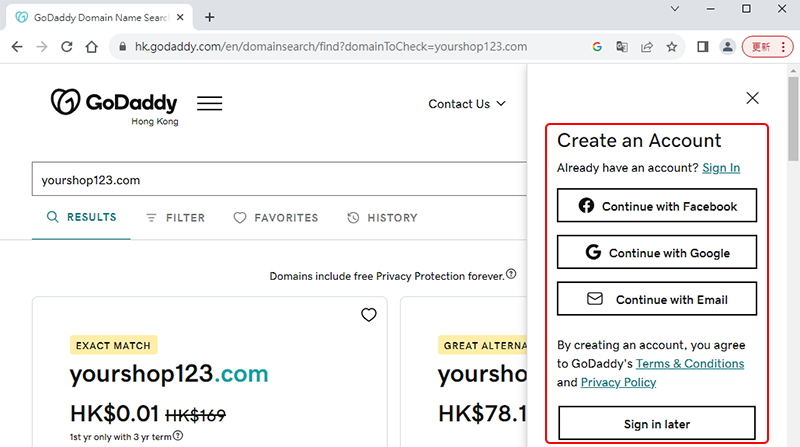Go forward in browser history
The height and width of the screenshot is (447, 800).
coord(42,47)
